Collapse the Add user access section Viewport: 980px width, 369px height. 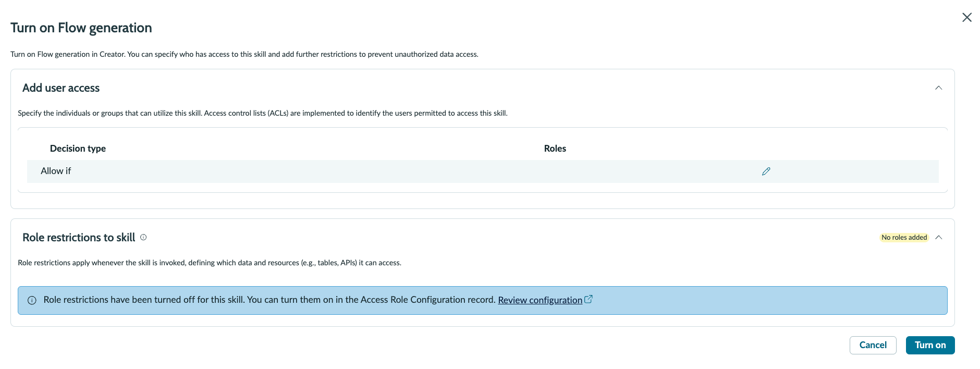938,88
